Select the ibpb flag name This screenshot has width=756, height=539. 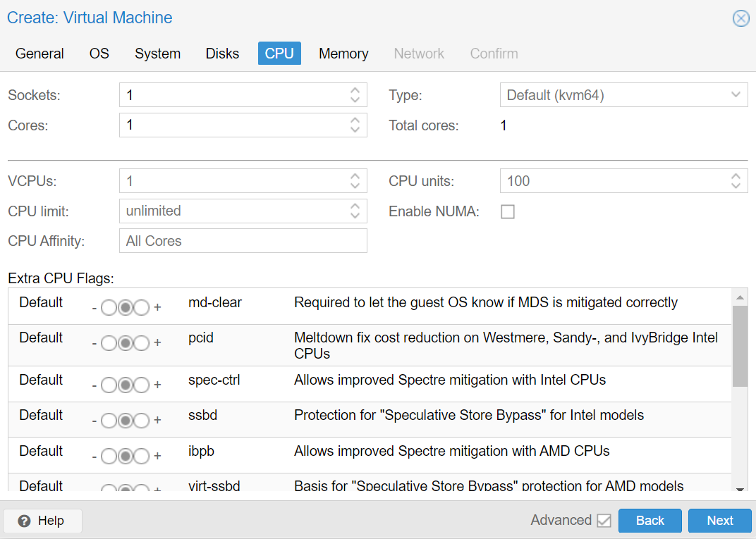[x=201, y=452]
